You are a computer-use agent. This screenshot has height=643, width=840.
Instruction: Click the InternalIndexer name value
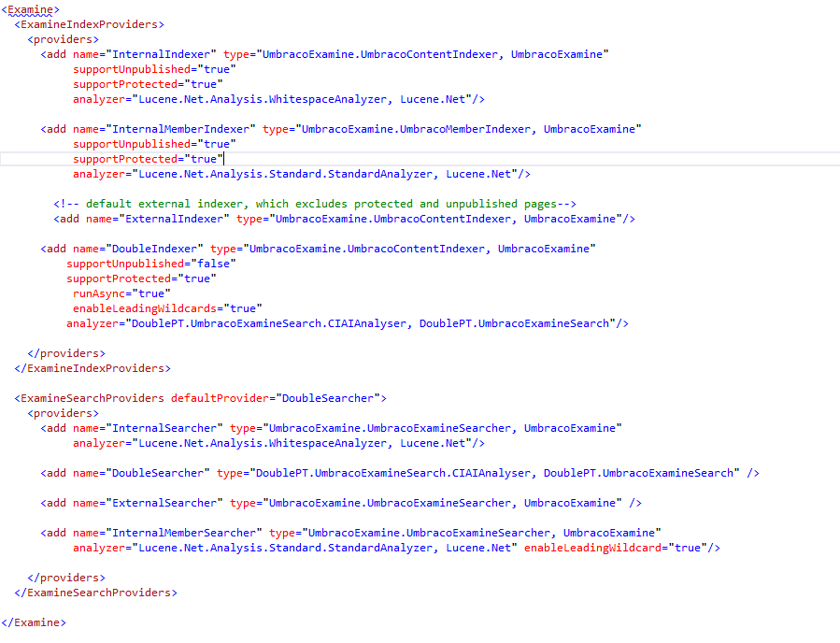[x=162, y=54]
